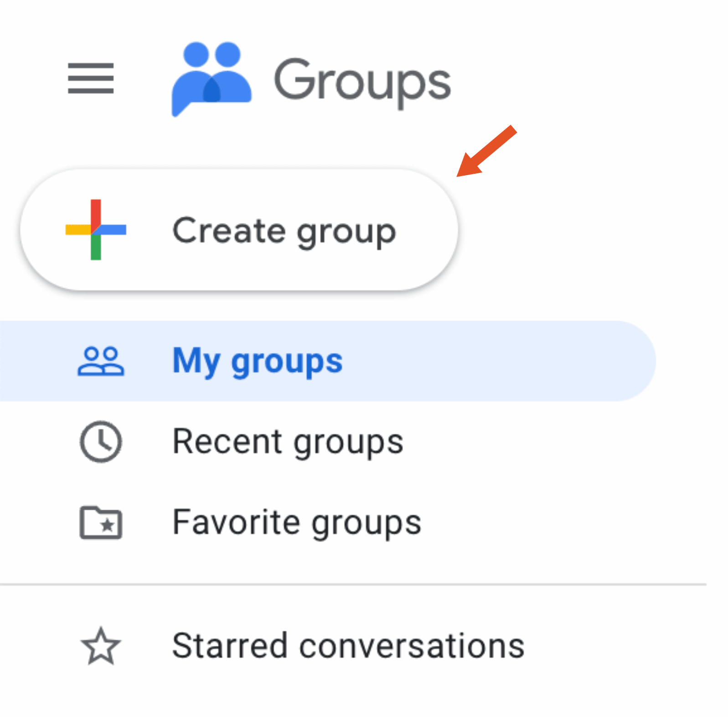The height and width of the screenshot is (717, 728).
Task: Click the word "Recent" in the sidebar
Action: pyautogui.click(x=227, y=442)
